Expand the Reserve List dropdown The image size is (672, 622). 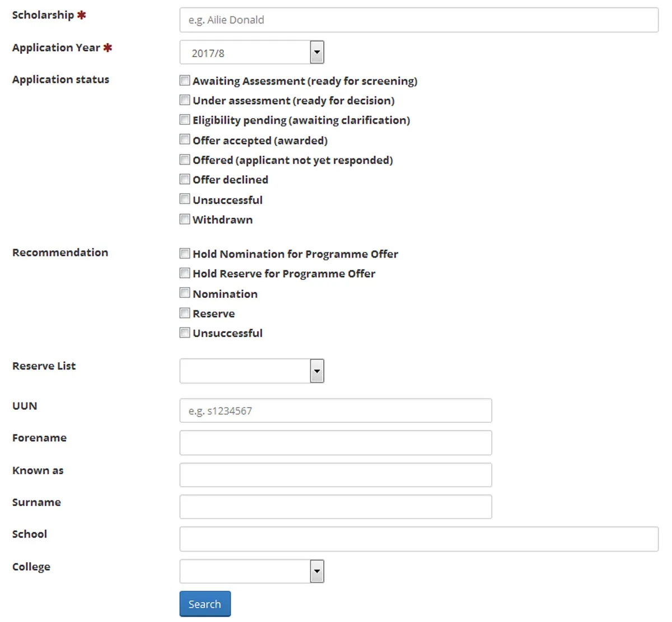[x=317, y=370]
